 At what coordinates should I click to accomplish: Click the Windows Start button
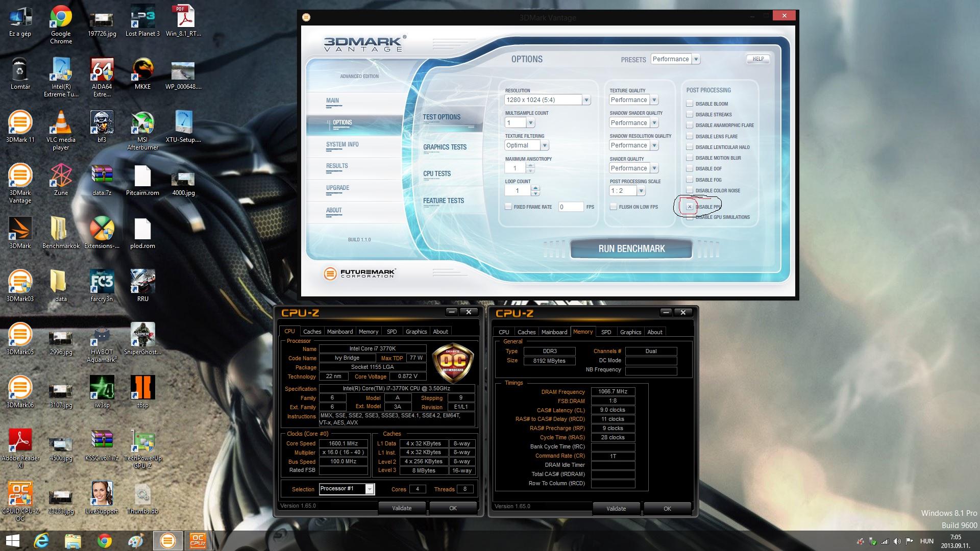[13, 541]
